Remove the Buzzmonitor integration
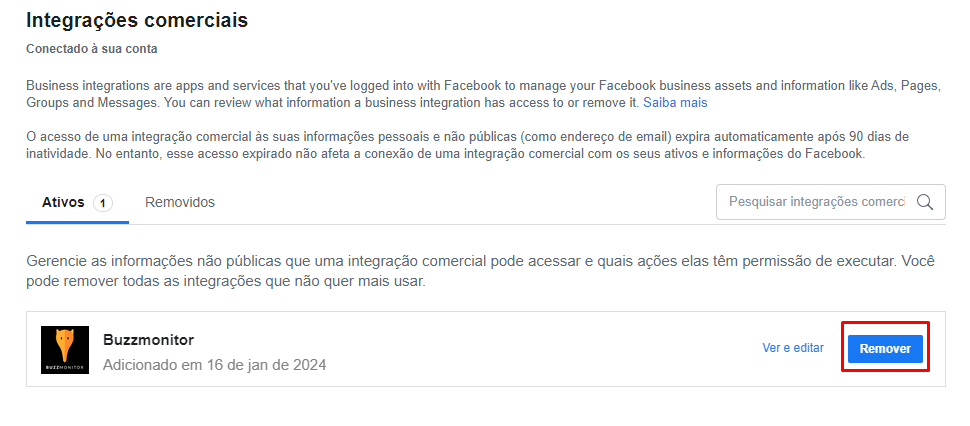This screenshot has width=970, height=426. (885, 348)
